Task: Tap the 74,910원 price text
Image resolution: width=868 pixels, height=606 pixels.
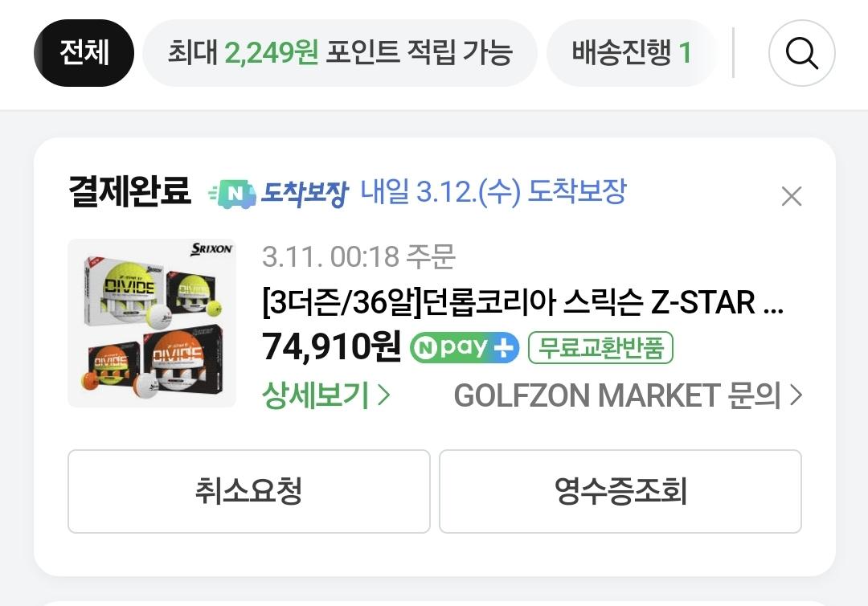Action: [331, 347]
